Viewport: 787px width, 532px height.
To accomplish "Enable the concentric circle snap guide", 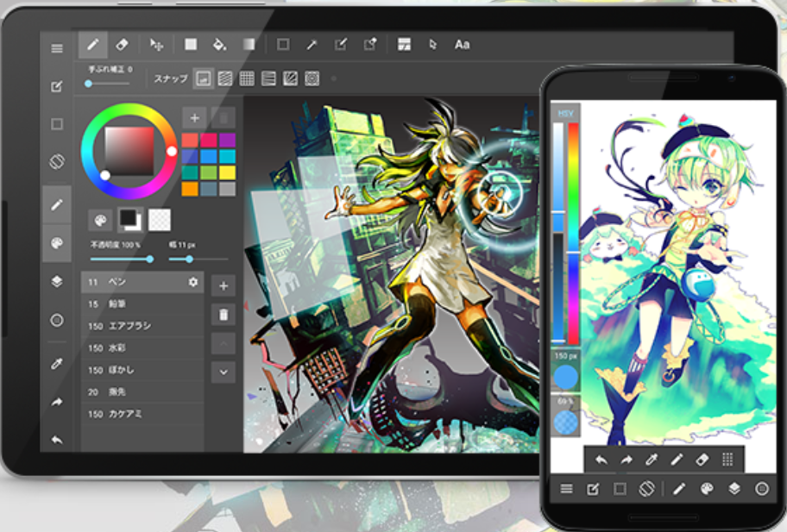I will coord(312,78).
